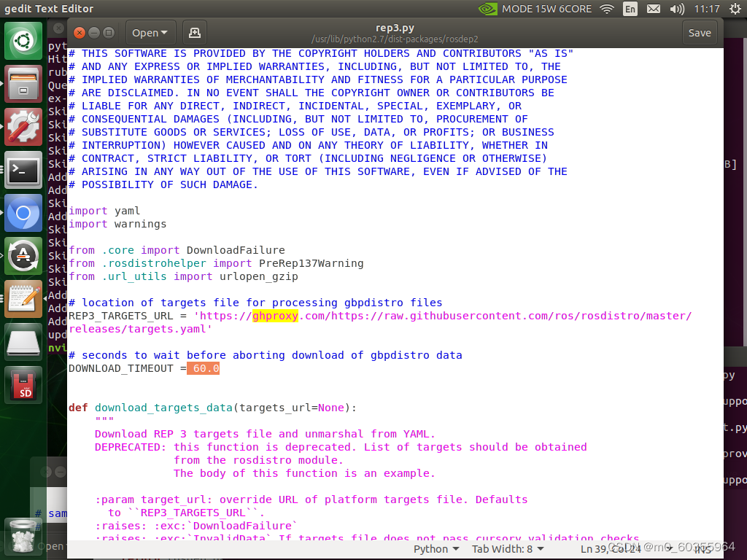The image size is (747, 560).
Task: Show the 11:17 clock calendar
Action: (x=706, y=9)
